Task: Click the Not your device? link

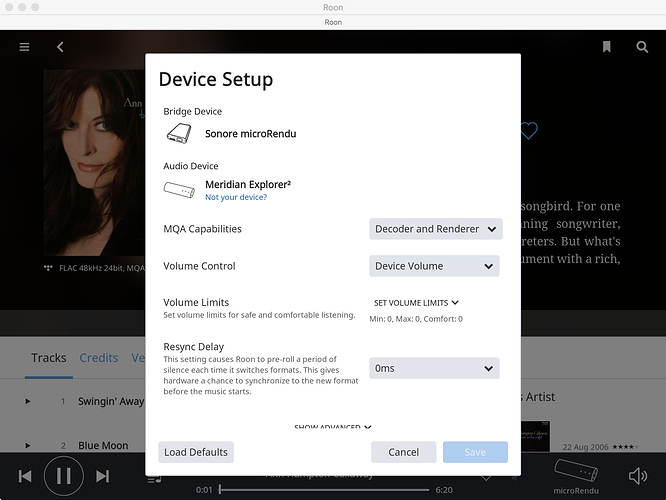Action: pyautogui.click(x=236, y=197)
